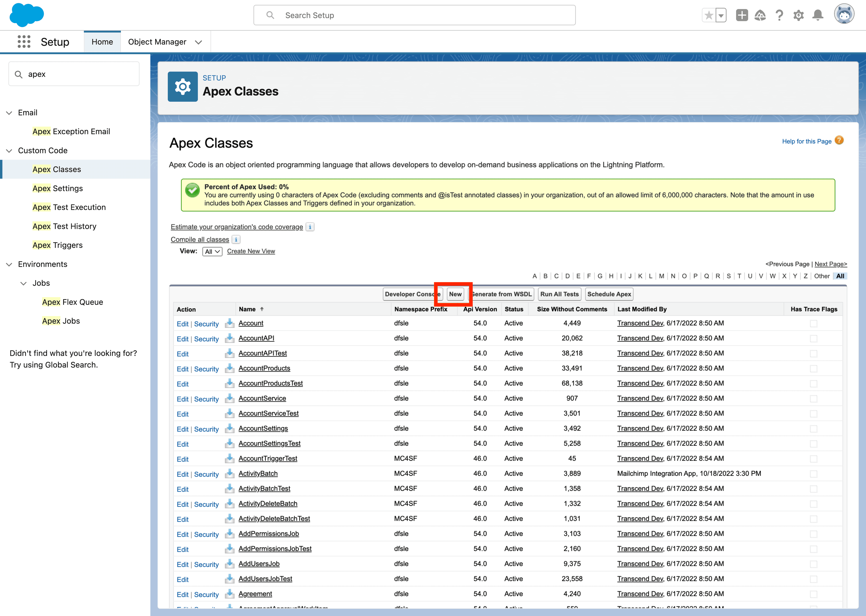866x616 pixels.
Task: Toggle trace flag checkbox for ActivityBatch row
Action: pos(814,474)
